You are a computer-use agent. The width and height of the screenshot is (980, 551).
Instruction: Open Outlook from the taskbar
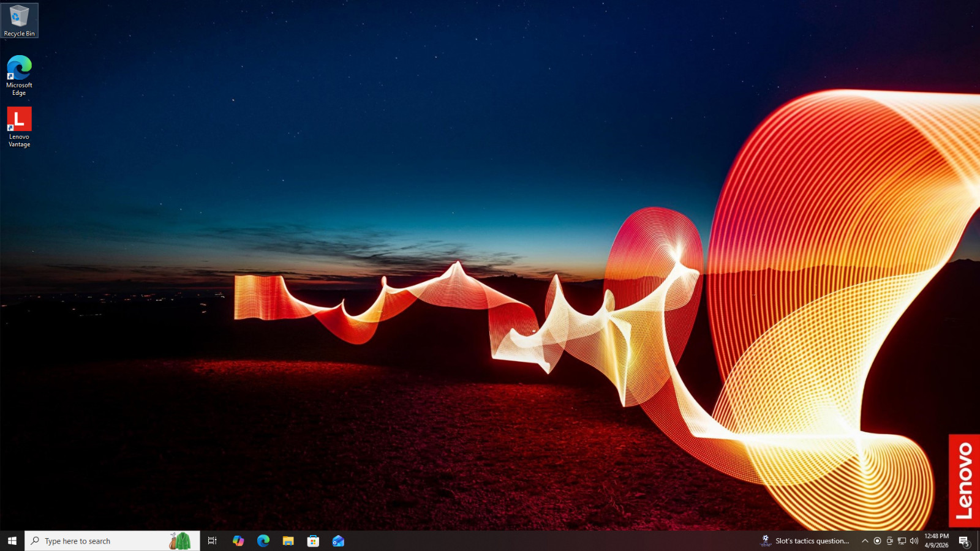tap(338, 541)
